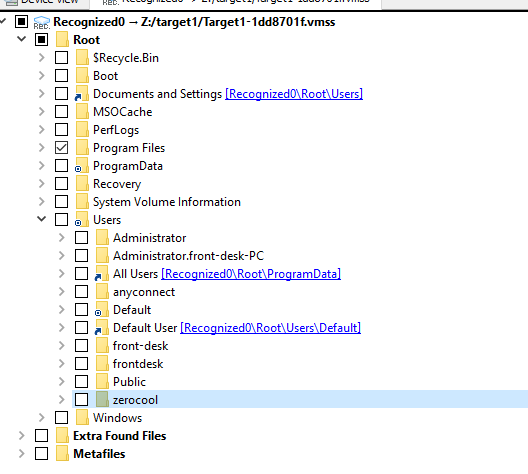Select the System Volume Information folder

tap(167, 202)
